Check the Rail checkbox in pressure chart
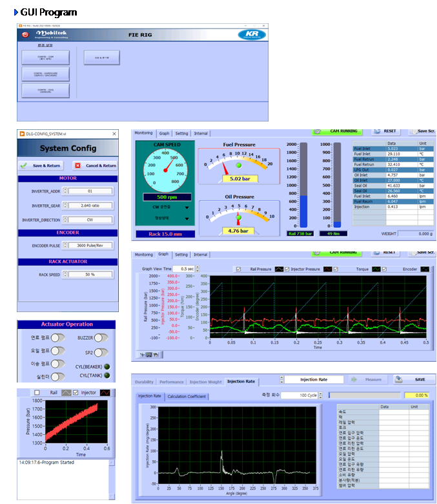Image resolution: width=437 pixels, height=504 pixels. point(37,392)
